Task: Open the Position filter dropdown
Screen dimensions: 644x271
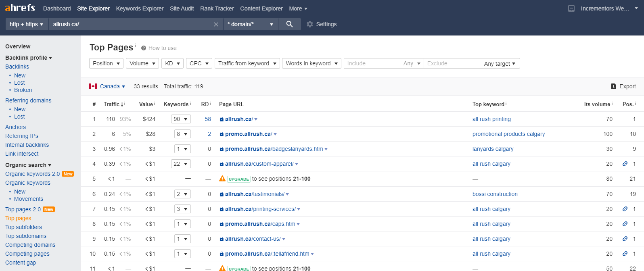Action: 106,63
